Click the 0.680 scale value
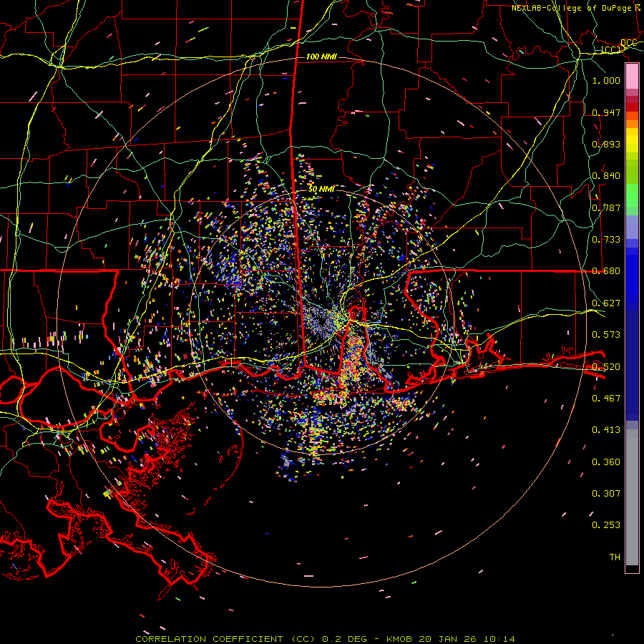The width and height of the screenshot is (644, 644). [606, 271]
